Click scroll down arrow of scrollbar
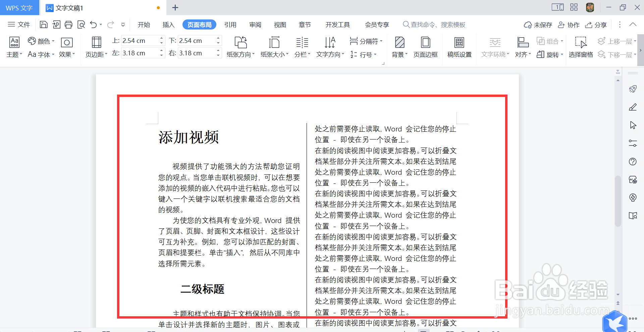 [618, 294]
